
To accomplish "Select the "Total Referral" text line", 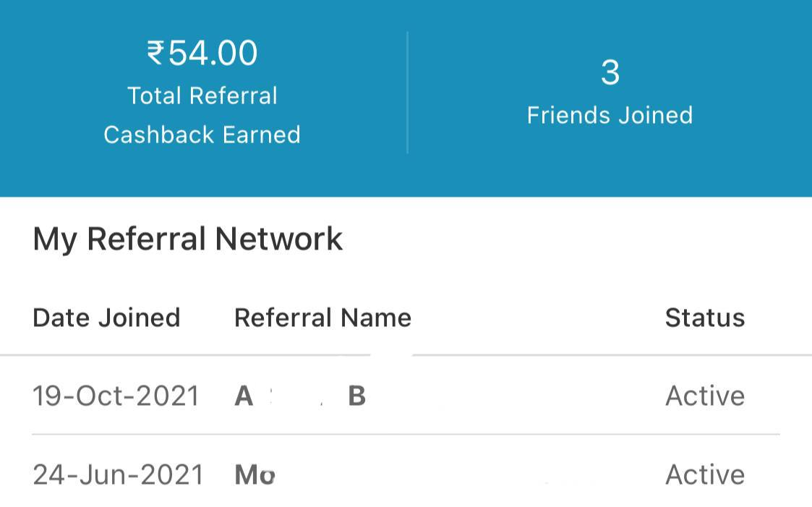I will click(202, 95).
